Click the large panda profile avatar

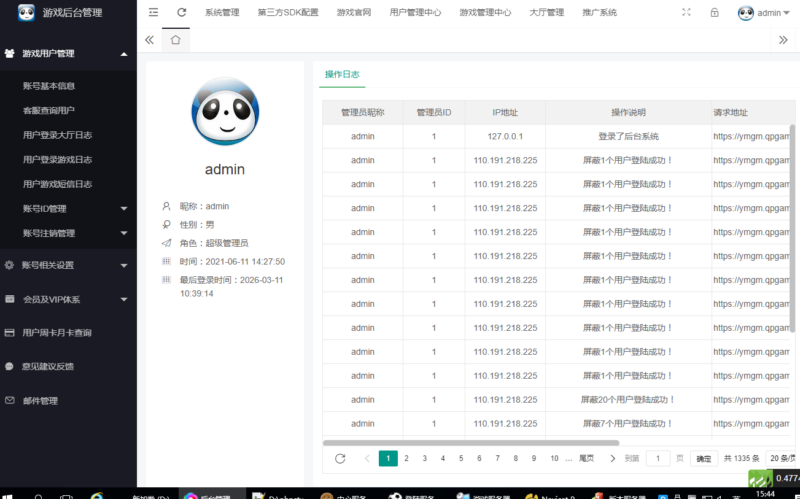[225, 111]
